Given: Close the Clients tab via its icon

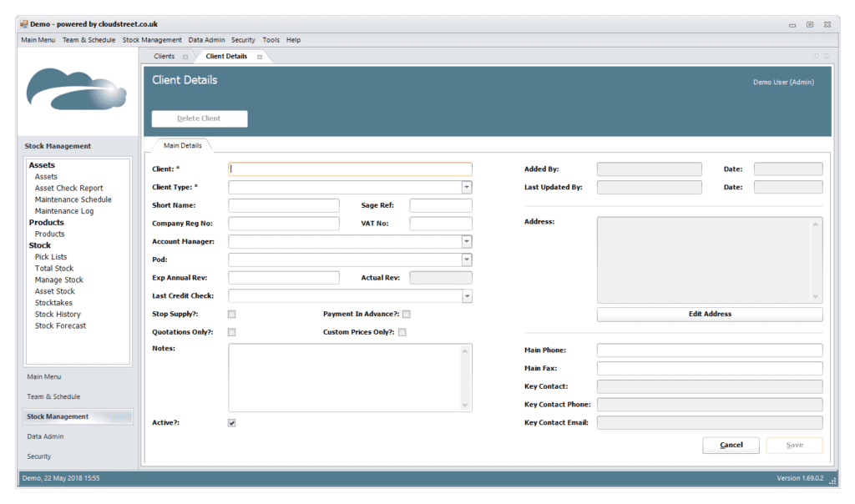Looking at the screenshot, I should point(185,56).
